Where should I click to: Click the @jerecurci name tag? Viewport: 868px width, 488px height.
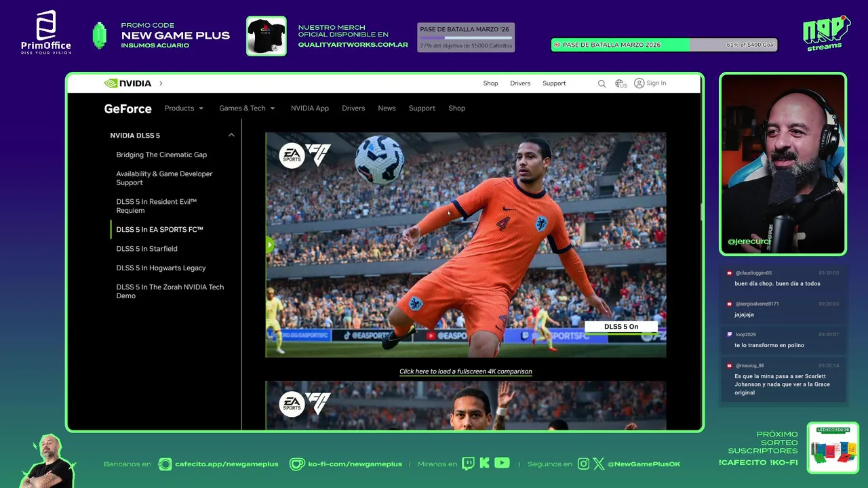(749, 241)
